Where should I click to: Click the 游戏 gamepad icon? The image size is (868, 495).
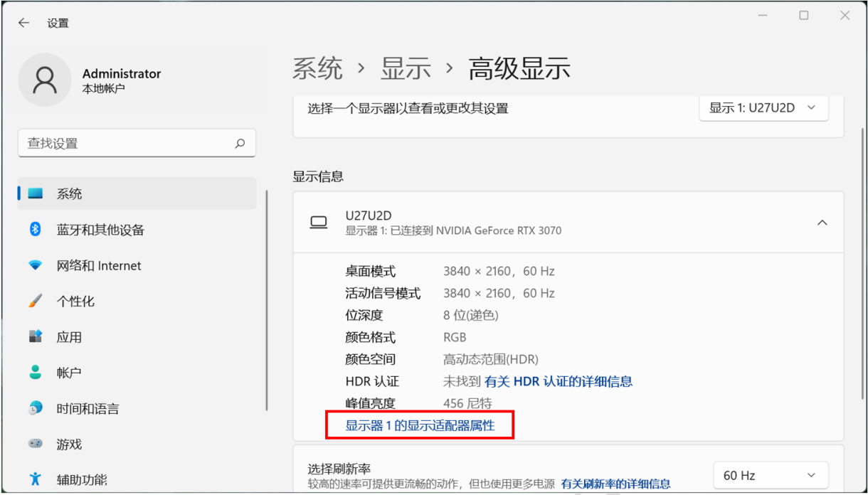tap(36, 444)
